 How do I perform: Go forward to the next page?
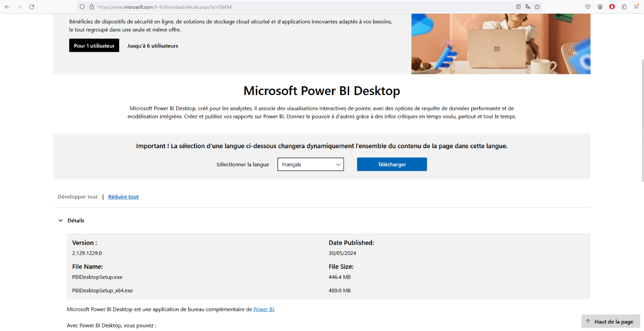(19, 7)
